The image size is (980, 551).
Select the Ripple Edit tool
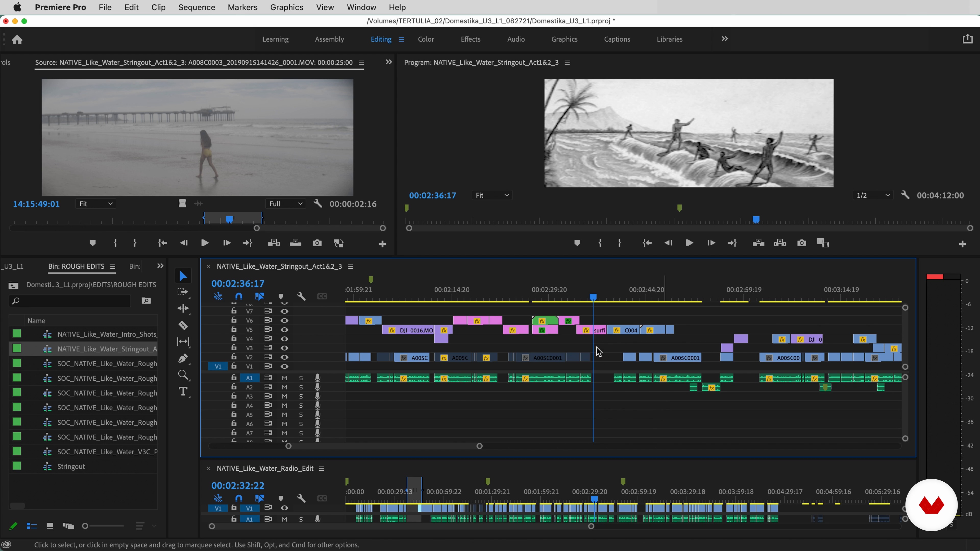click(x=183, y=308)
